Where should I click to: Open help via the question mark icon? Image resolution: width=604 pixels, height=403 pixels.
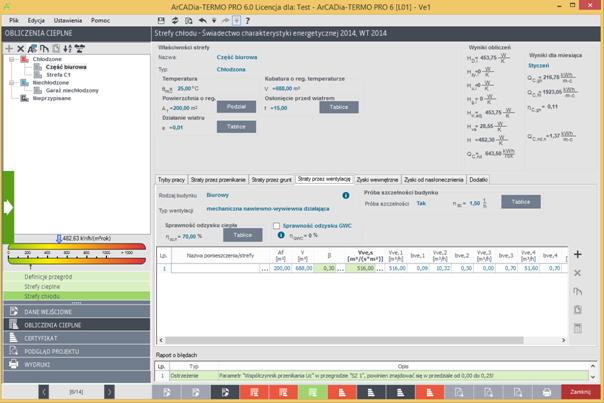[x=248, y=20]
